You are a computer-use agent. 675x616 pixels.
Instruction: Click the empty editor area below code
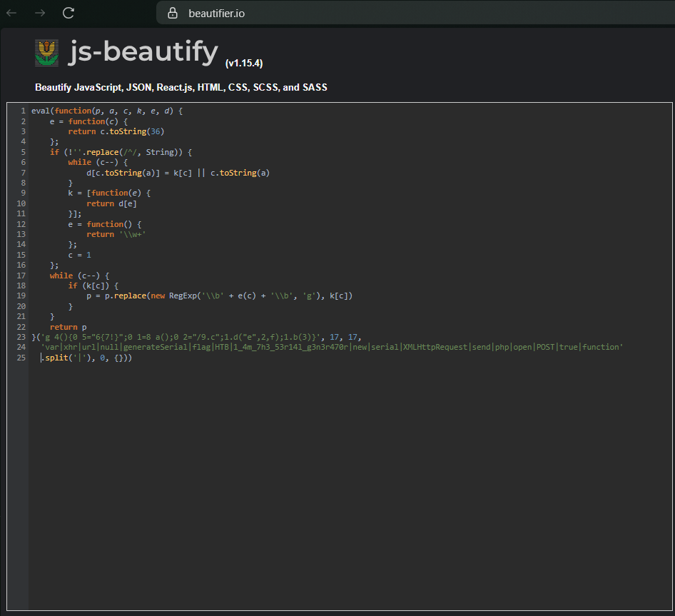pyautogui.click(x=350, y=485)
